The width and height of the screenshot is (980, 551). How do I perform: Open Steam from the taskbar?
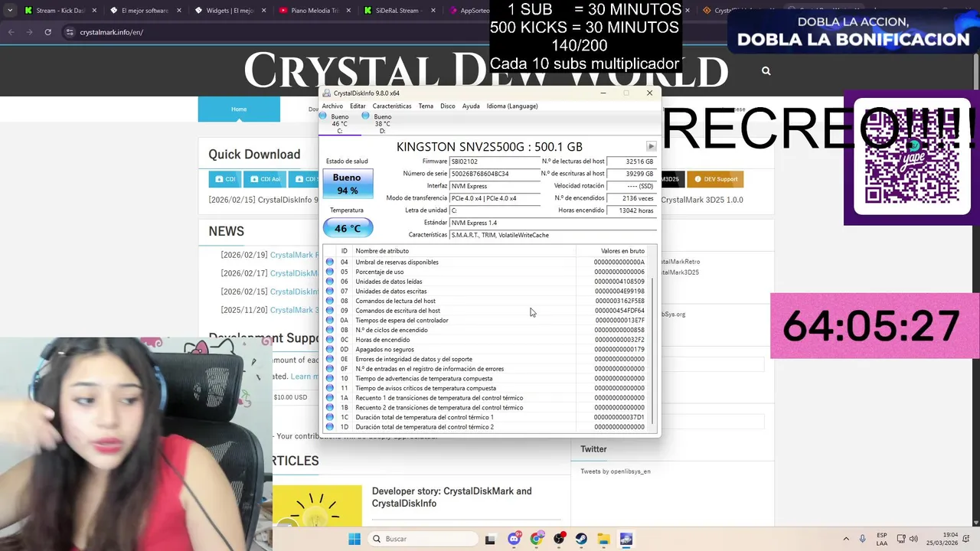[x=581, y=539]
